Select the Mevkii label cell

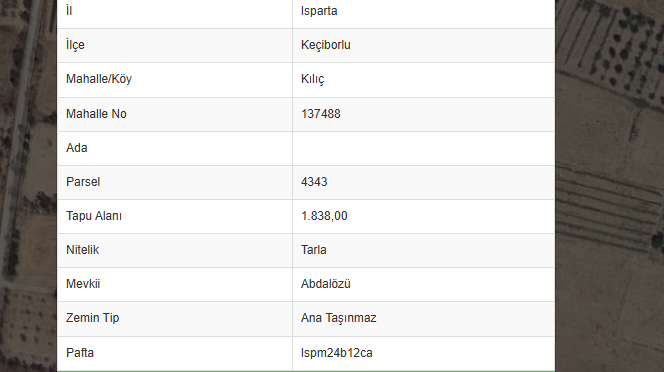[175, 284]
